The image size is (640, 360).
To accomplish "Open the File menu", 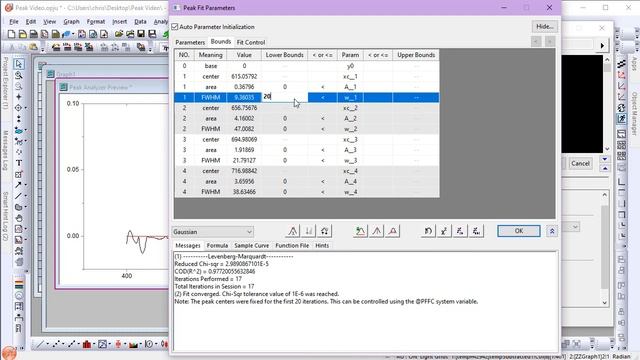I will coord(14,22).
